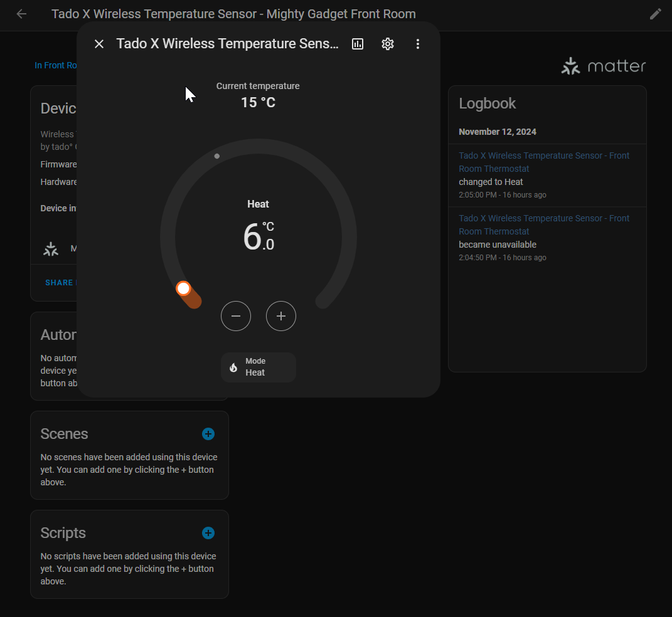Open the three-dot overflow menu
The width and height of the screenshot is (672, 617).
(418, 44)
